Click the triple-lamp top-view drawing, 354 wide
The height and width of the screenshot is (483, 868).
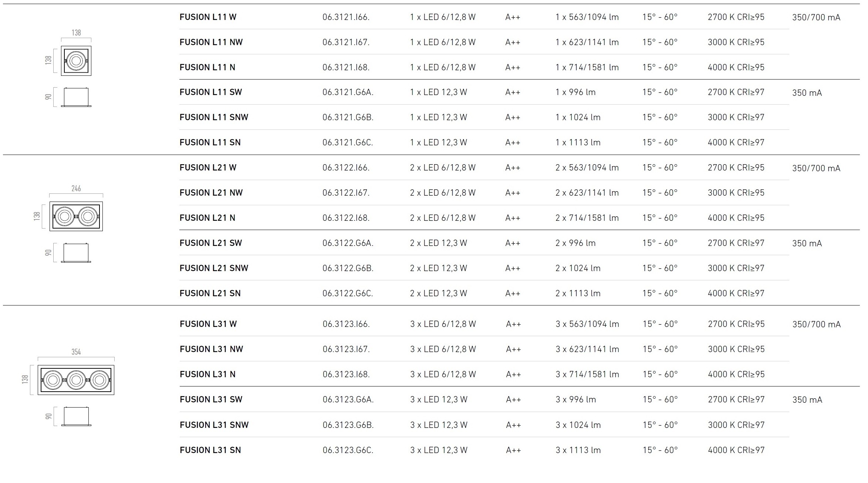[x=76, y=380]
